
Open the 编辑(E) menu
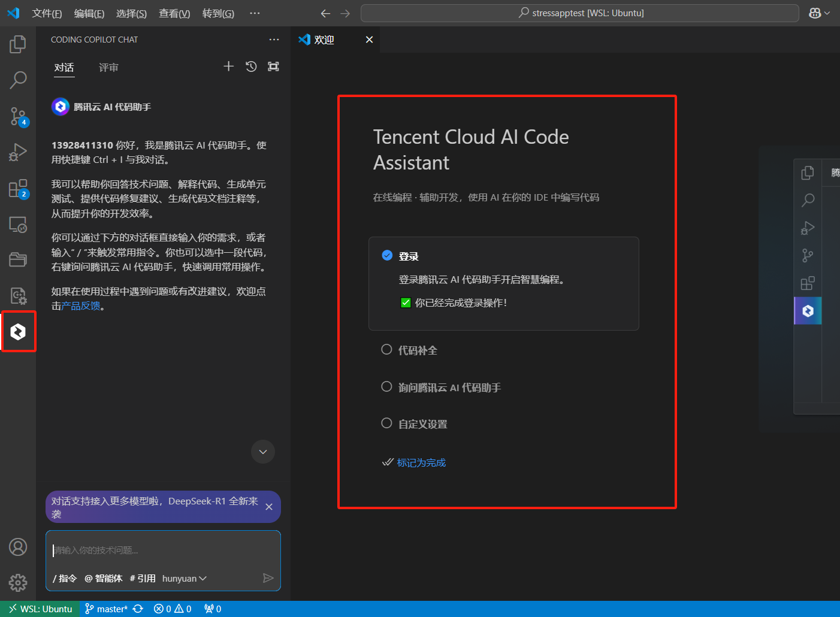coord(89,13)
